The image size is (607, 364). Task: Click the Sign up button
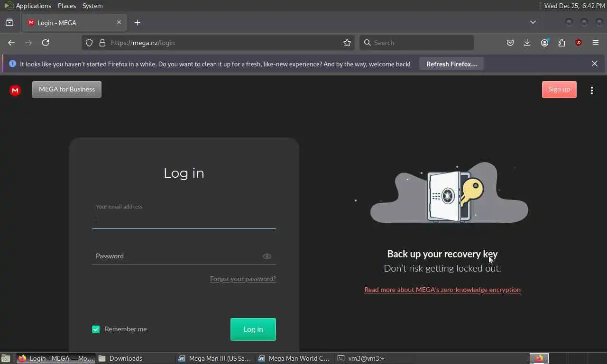pyautogui.click(x=559, y=90)
